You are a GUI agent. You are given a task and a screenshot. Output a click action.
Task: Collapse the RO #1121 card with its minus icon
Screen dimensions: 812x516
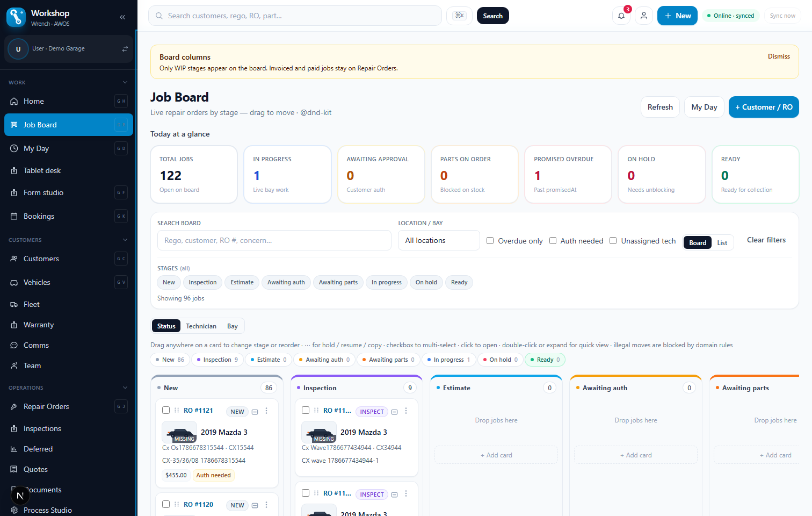(255, 412)
